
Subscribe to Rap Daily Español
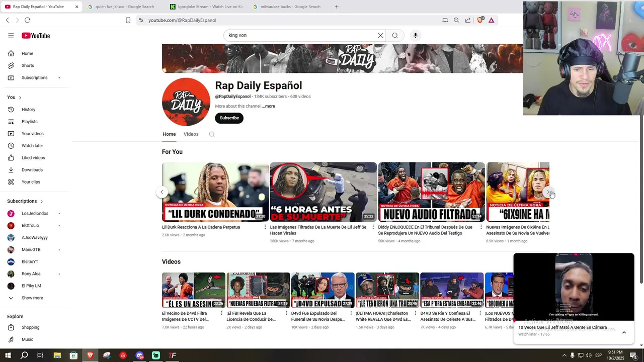point(229,118)
